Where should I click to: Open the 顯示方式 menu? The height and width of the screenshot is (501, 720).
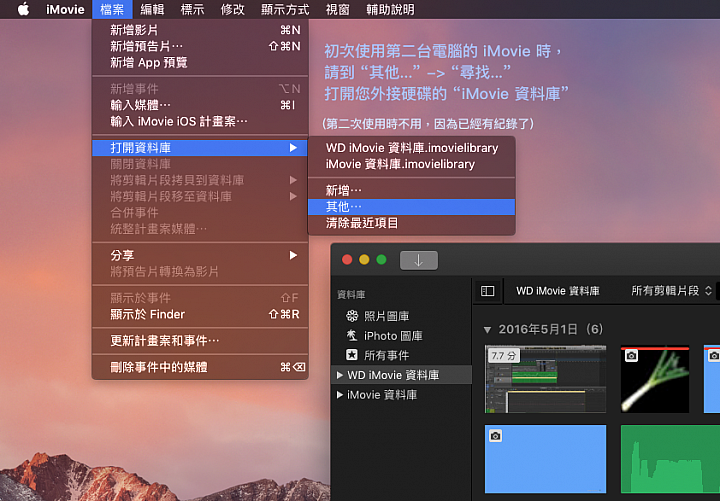[285, 9]
